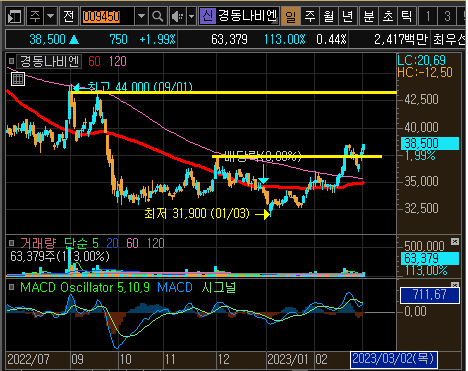The height and width of the screenshot is (371, 468).
Task: Select the 일 daily chart tab
Action: pyautogui.click(x=290, y=16)
